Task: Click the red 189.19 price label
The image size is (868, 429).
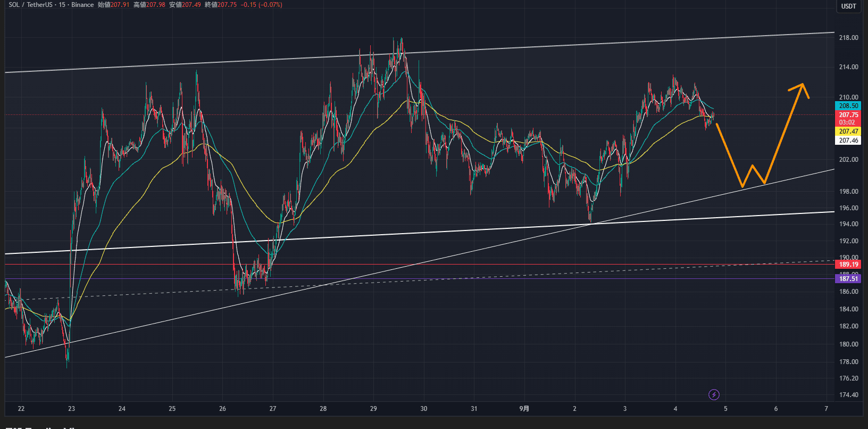Action: click(x=848, y=265)
